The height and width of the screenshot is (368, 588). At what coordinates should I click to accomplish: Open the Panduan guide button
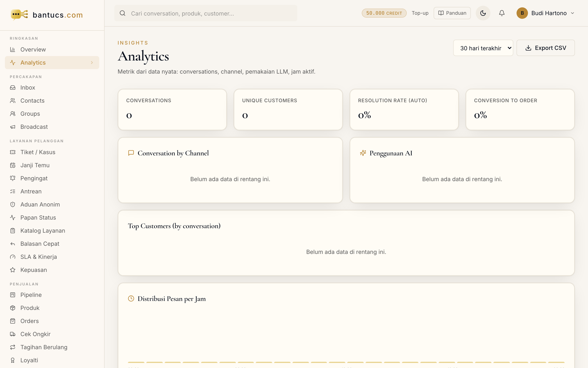[x=452, y=13]
